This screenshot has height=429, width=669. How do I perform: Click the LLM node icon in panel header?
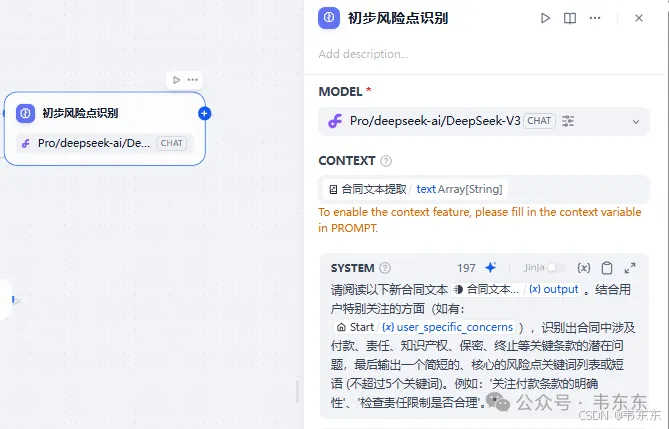pyautogui.click(x=329, y=18)
